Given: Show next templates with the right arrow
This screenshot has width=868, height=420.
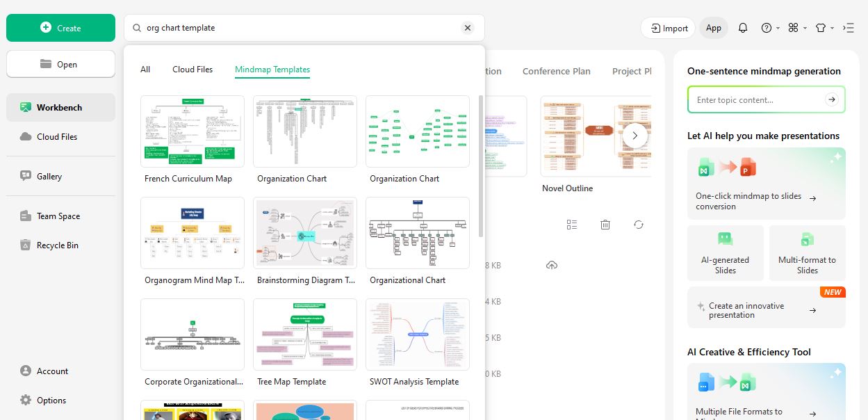Looking at the screenshot, I should 635,135.
